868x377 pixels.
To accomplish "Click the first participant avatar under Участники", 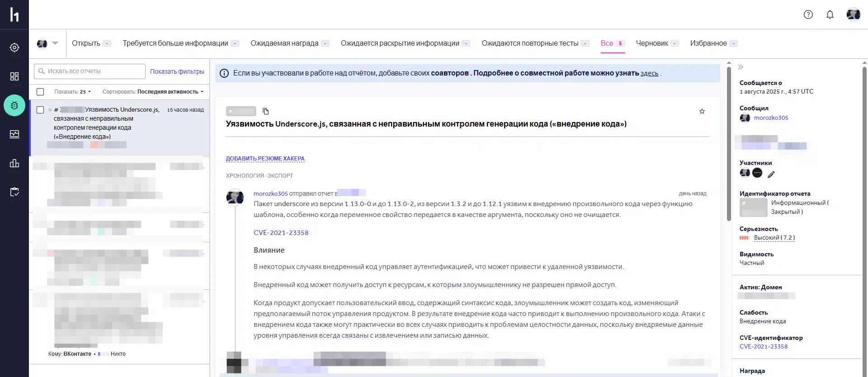I will click(745, 173).
